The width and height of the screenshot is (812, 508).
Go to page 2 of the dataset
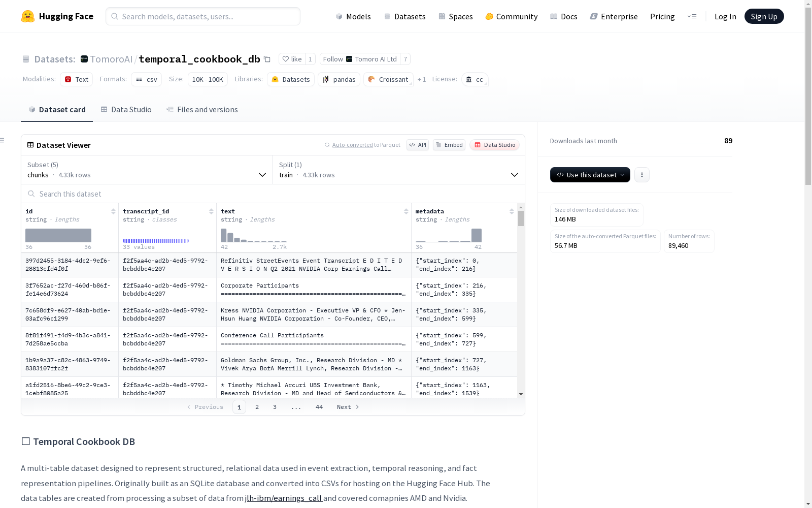click(x=257, y=407)
